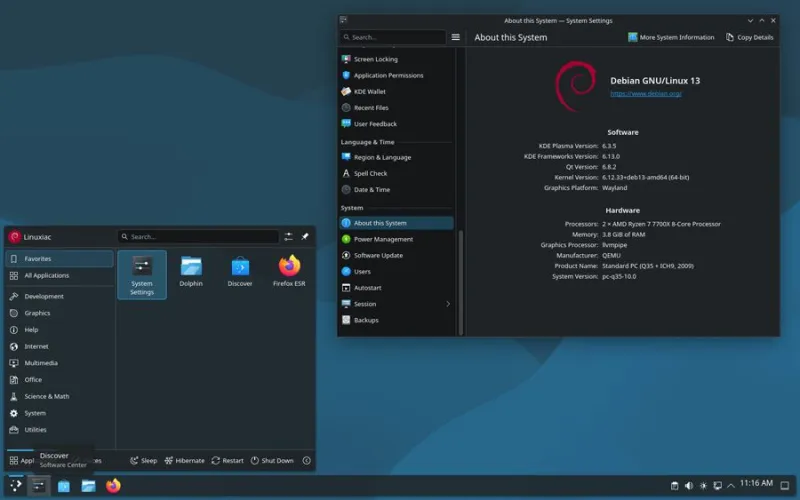Open the volume control in system tray
Image resolution: width=800 pixels, height=500 pixels.
(x=689, y=486)
